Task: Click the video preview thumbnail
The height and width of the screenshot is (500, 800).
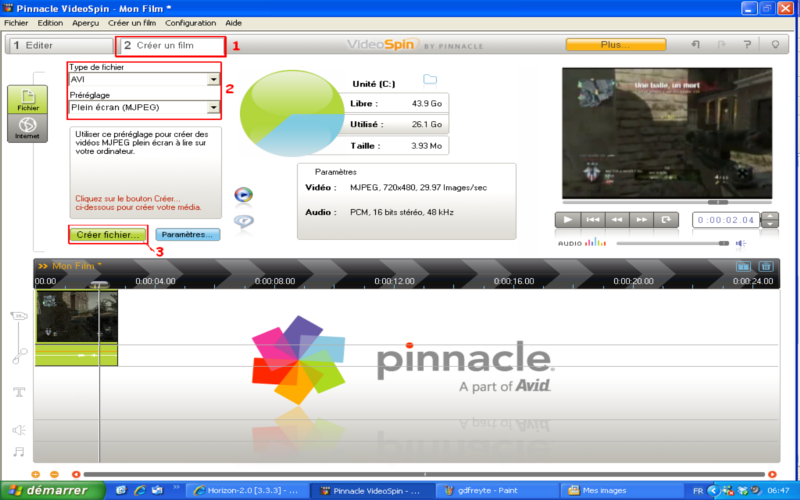Action: pos(667,133)
